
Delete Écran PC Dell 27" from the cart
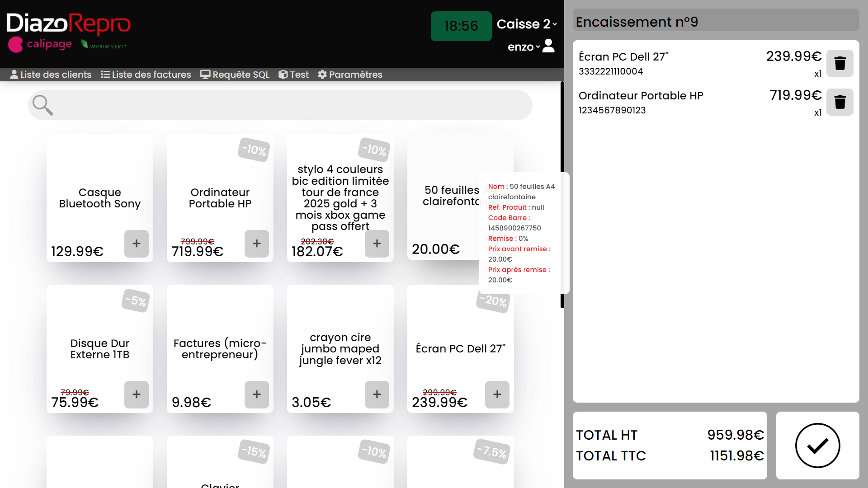(x=840, y=63)
